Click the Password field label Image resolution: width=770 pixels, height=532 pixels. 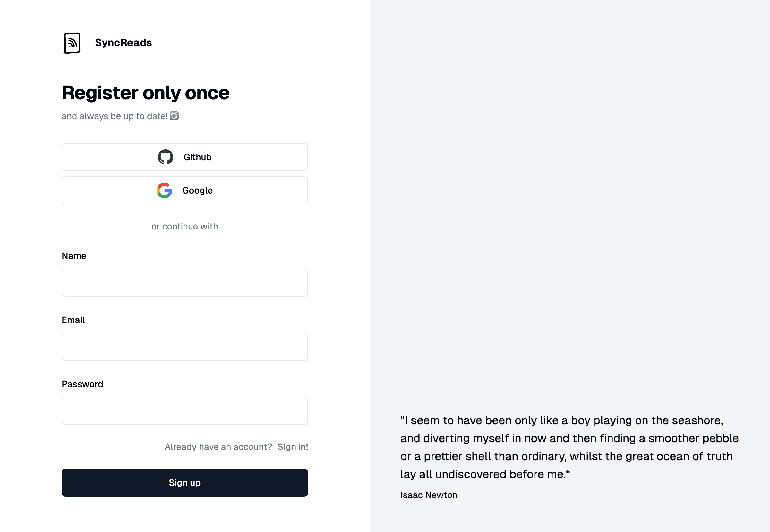[x=82, y=384]
